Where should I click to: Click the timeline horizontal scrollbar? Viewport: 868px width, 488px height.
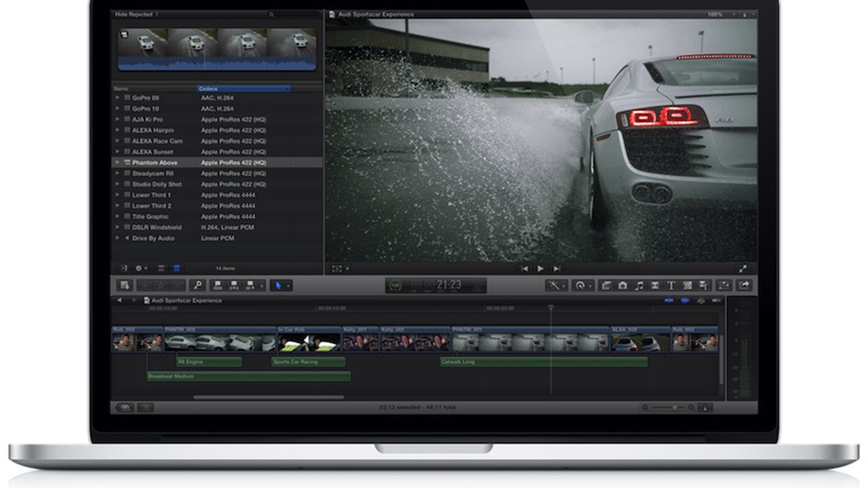268,397
